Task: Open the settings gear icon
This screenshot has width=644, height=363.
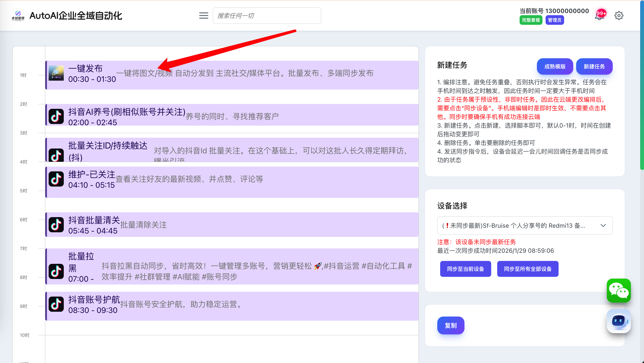Action: (x=618, y=16)
